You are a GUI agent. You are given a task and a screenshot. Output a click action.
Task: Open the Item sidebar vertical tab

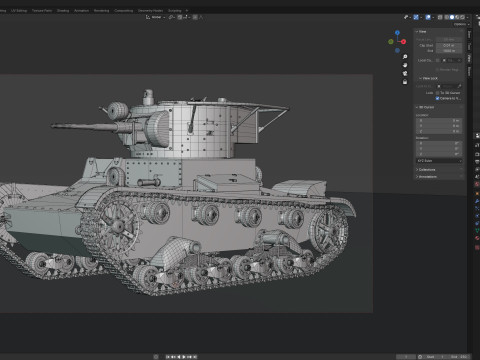point(469,35)
